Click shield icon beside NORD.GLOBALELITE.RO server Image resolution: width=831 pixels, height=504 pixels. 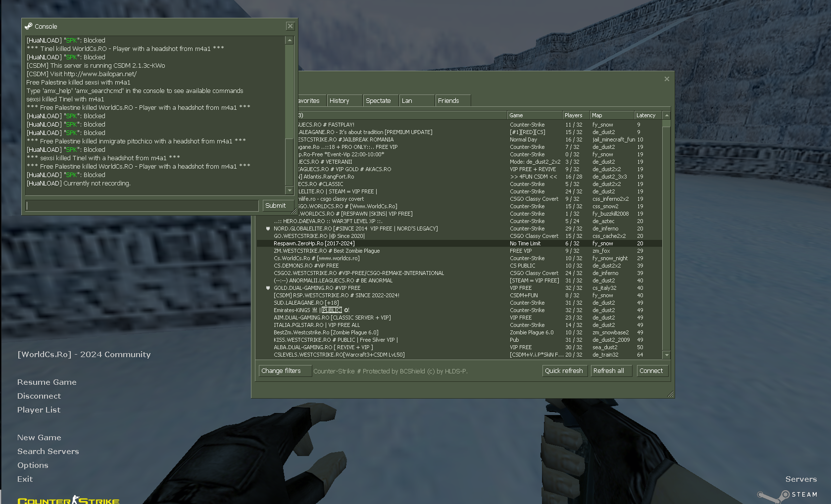coord(268,229)
